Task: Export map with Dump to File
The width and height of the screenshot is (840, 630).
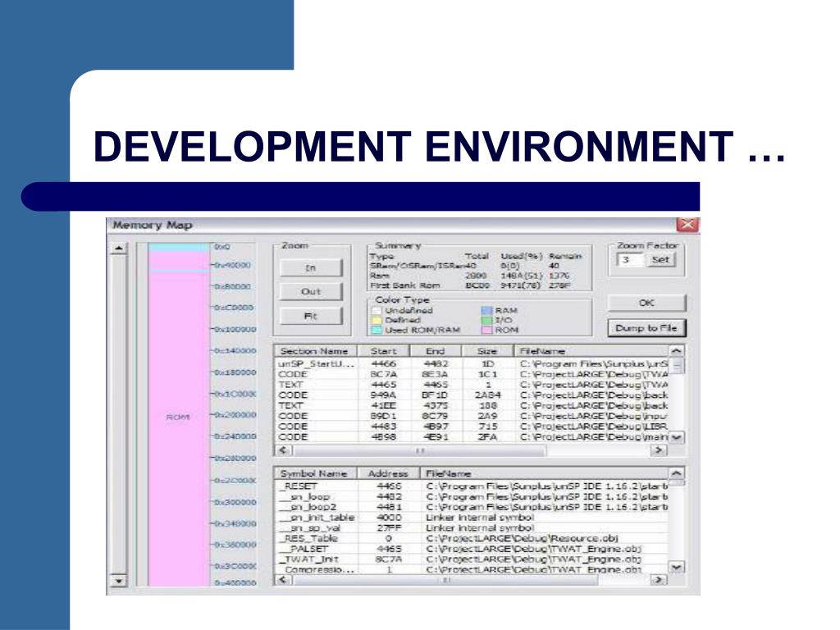Action: [x=646, y=328]
